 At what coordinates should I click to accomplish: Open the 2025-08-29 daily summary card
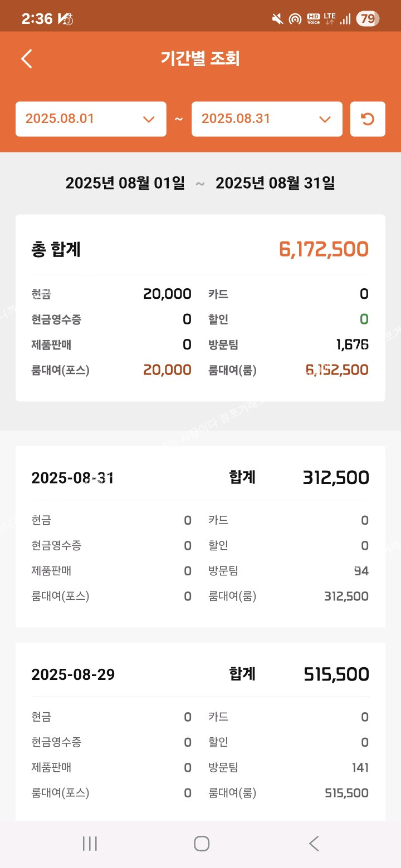200,732
